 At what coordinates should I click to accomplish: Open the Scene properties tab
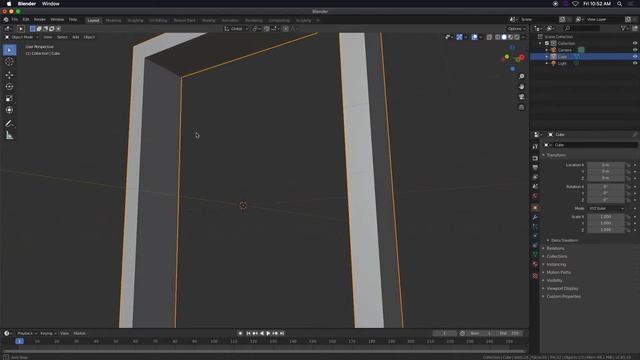[x=535, y=186]
